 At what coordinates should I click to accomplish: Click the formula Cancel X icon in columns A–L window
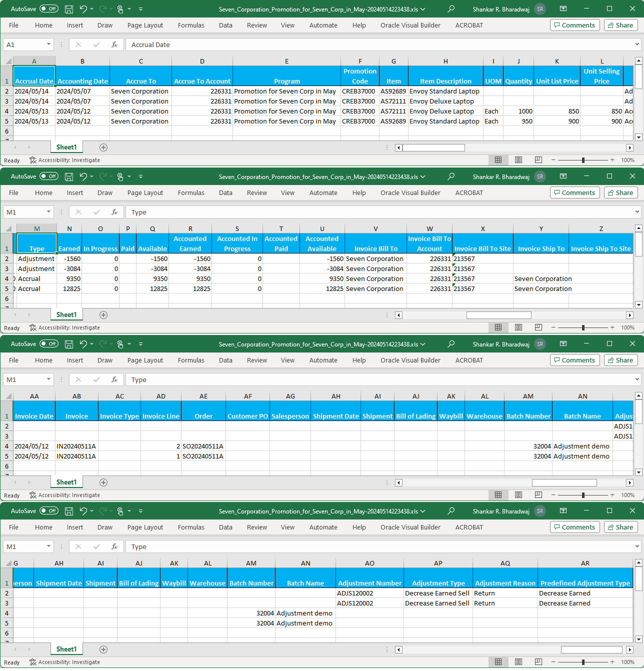click(x=78, y=44)
